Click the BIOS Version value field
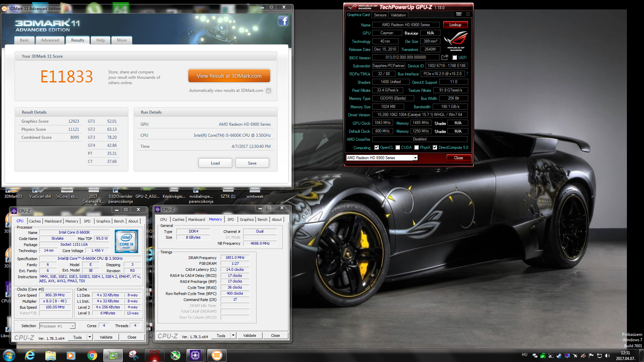Viewport: 644px width, 362px height. point(406,58)
